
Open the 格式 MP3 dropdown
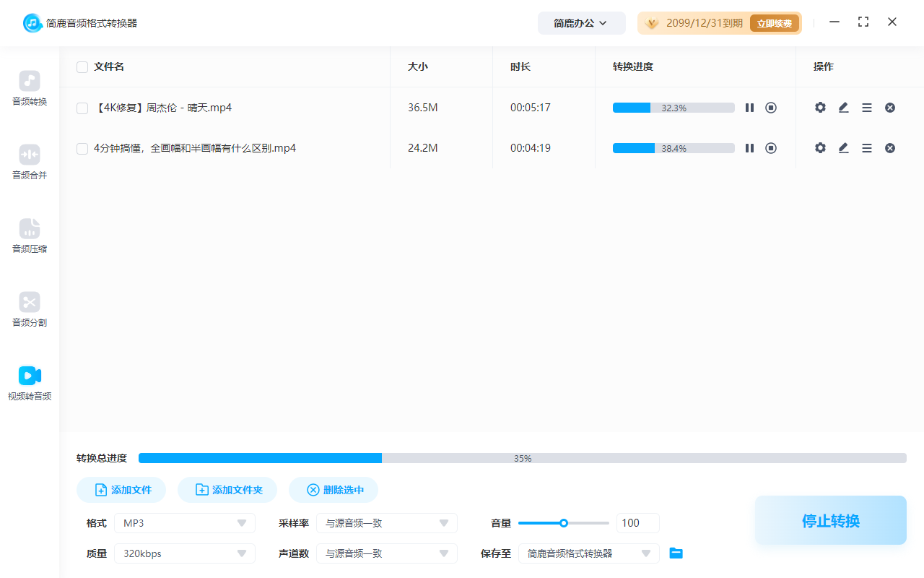coord(184,522)
